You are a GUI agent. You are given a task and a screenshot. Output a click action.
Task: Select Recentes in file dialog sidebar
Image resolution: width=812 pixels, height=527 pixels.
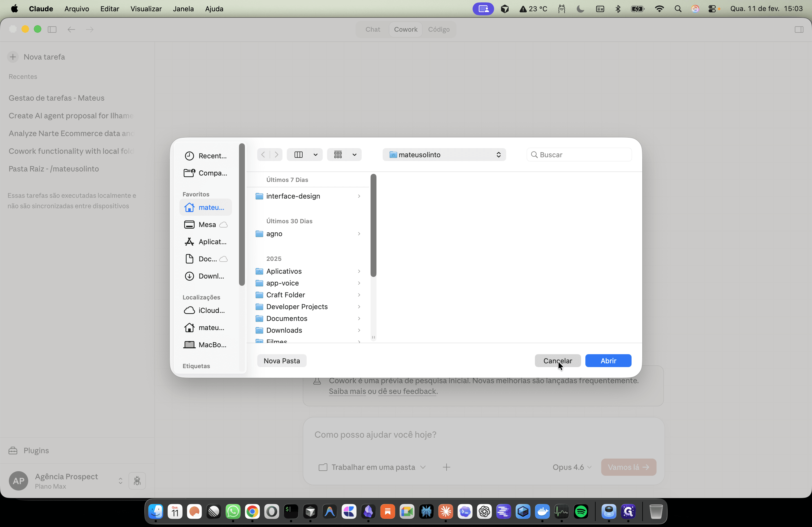coord(205,156)
